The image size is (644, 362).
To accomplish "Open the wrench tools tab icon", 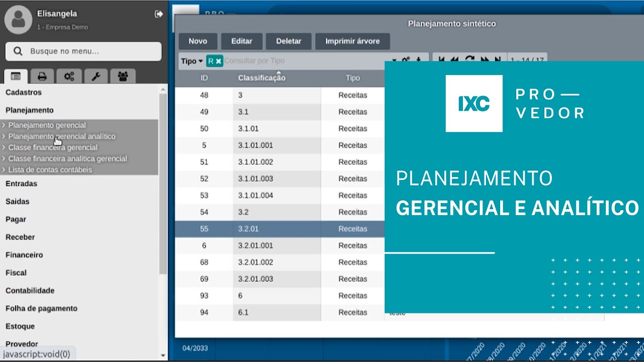I will click(x=96, y=76).
